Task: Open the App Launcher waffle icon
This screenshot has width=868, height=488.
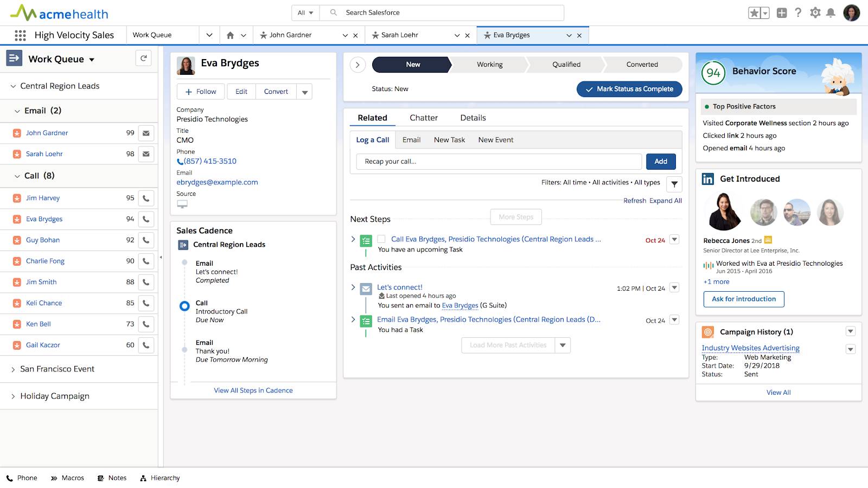Action: [x=20, y=35]
